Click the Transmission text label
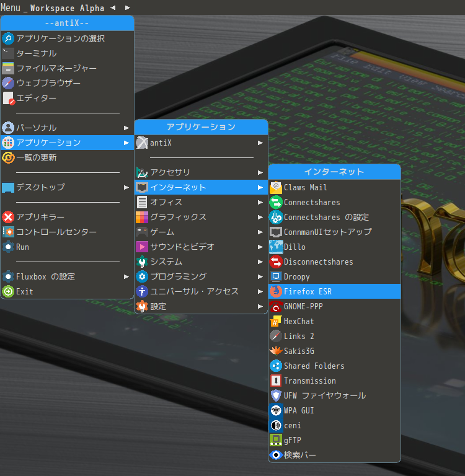The image size is (465, 476). pos(310,381)
